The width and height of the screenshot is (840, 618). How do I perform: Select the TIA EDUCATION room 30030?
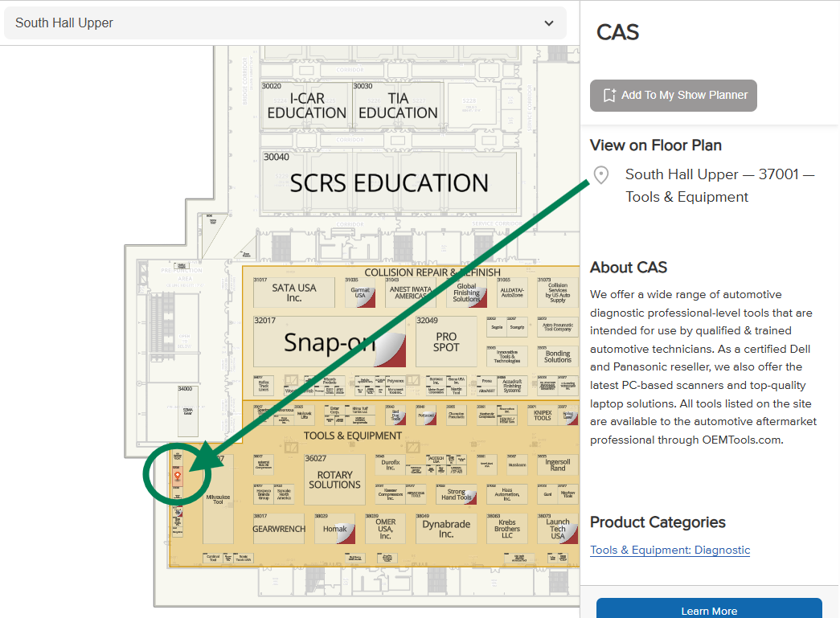(x=398, y=105)
